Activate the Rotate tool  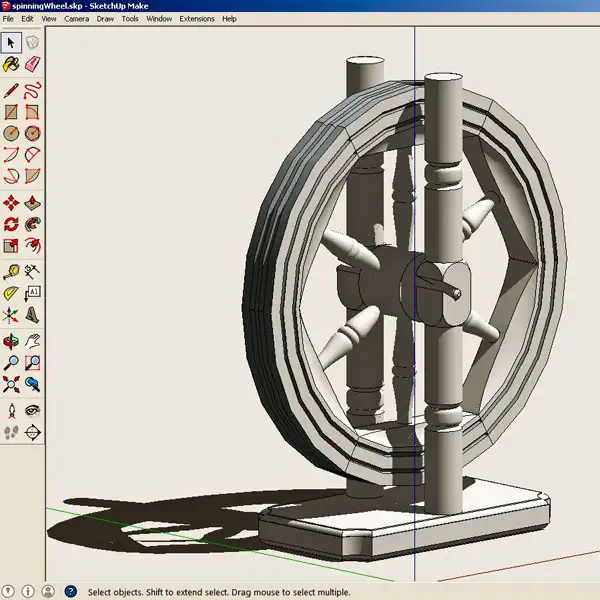point(11,223)
